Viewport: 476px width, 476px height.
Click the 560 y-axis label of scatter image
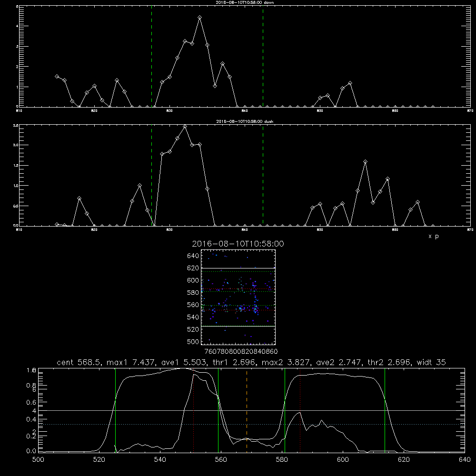click(193, 305)
